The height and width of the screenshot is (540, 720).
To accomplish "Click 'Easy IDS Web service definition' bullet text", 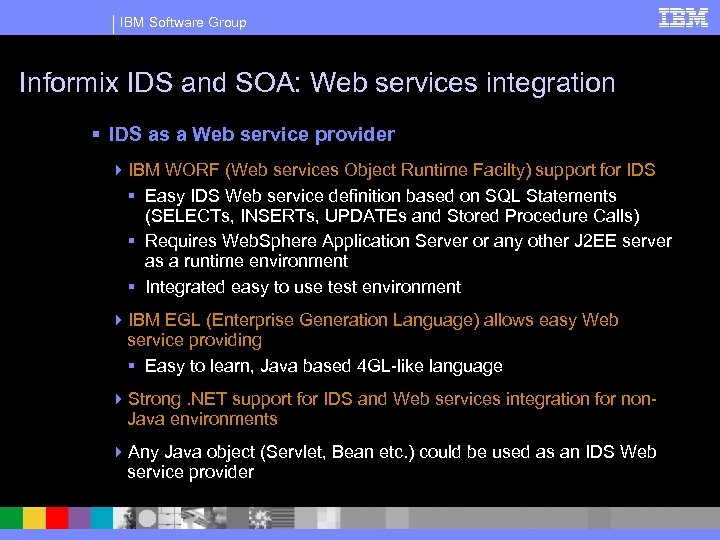I will click(392, 206).
